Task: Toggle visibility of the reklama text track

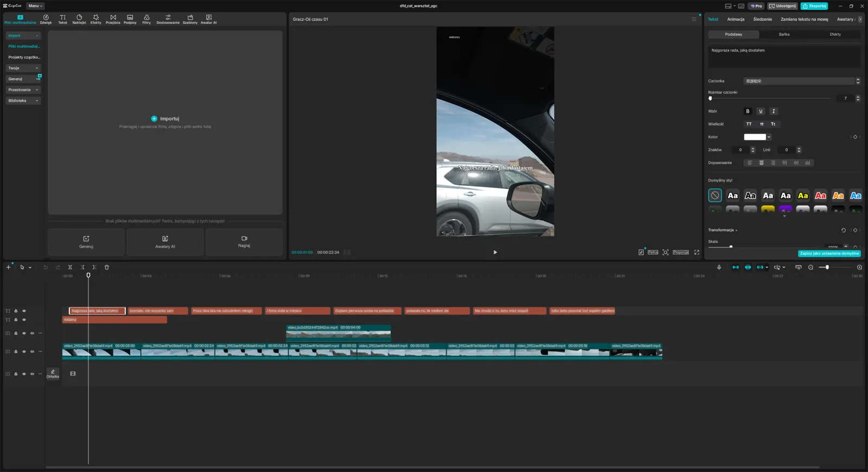Action: (x=24, y=320)
